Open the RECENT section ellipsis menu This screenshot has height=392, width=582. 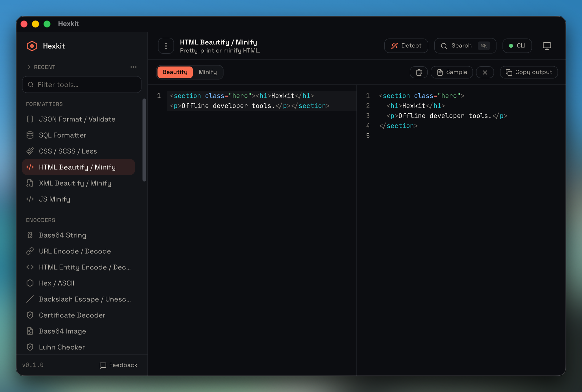(133, 67)
